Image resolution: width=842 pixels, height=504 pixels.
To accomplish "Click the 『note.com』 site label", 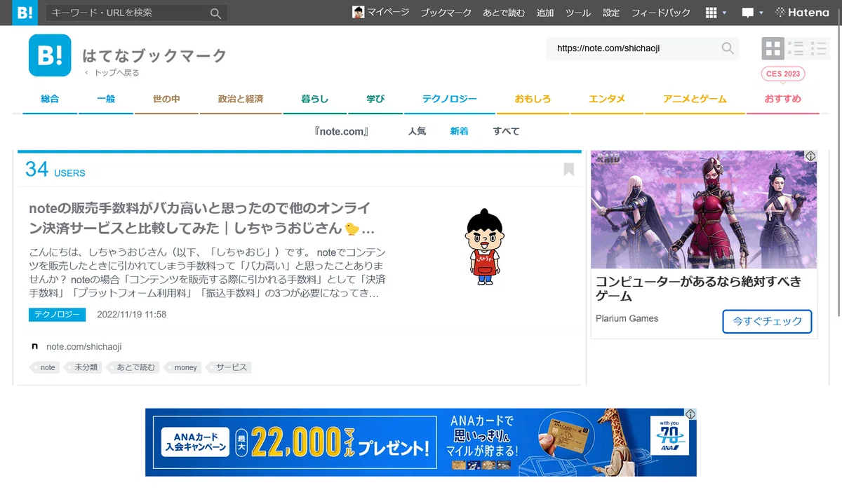I will pos(342,131).
